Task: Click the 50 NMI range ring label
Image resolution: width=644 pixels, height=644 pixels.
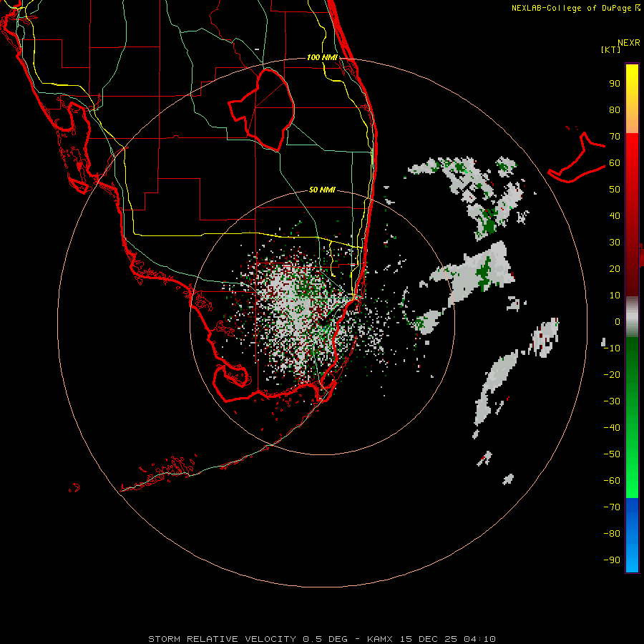Action: point(322,190)
